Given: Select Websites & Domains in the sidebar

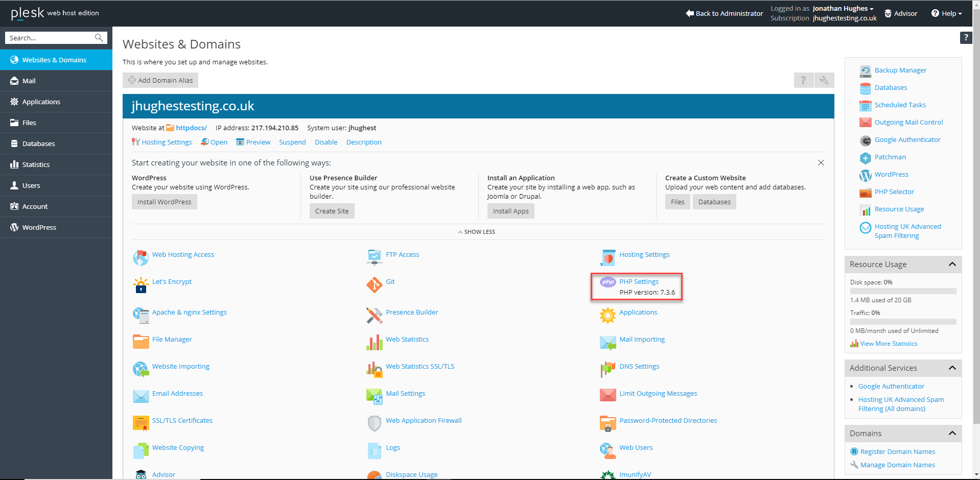Looking at the screenshot, I should tap(56, 60).
